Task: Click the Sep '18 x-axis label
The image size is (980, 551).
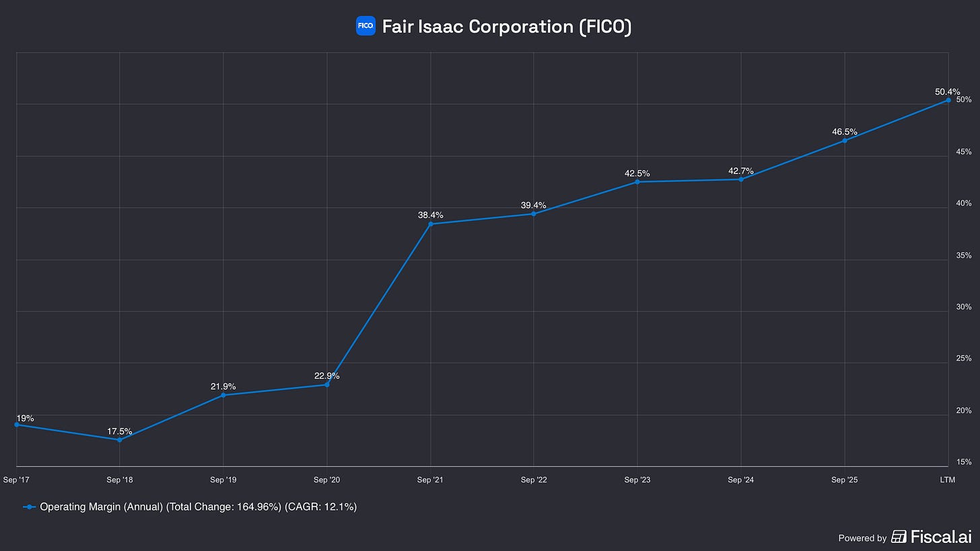Action: (x=120, y=480)
